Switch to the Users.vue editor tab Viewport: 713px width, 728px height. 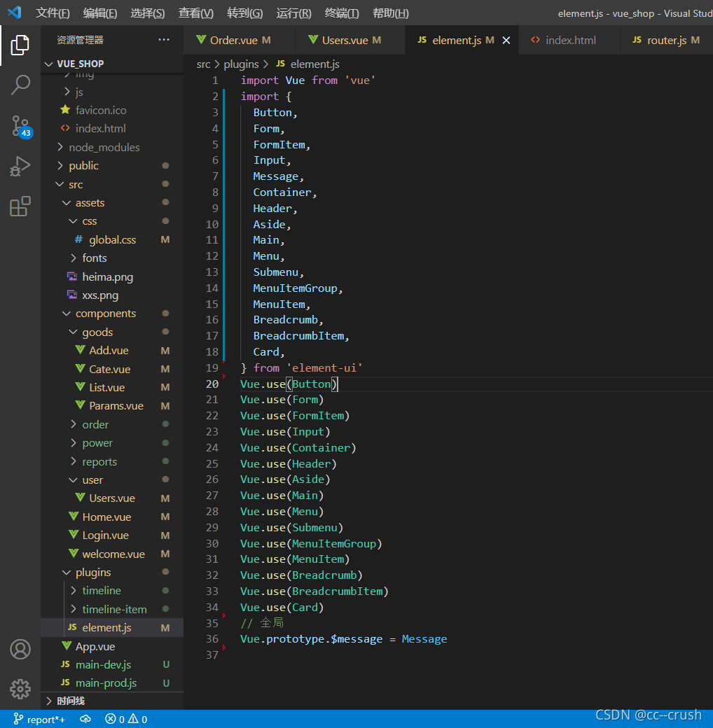click(350, 41)
